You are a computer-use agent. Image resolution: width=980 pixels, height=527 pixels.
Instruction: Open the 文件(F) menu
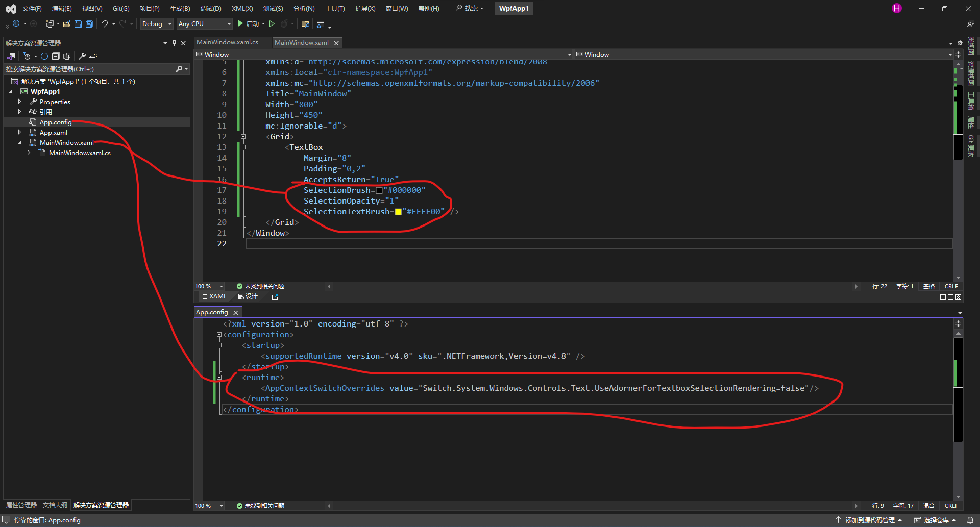tap(32, 8)
